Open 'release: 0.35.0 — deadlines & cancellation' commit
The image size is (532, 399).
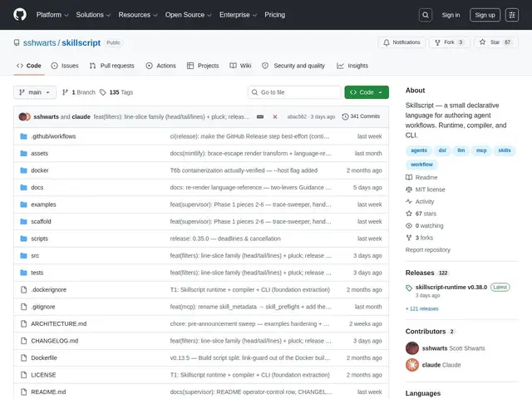225,239
